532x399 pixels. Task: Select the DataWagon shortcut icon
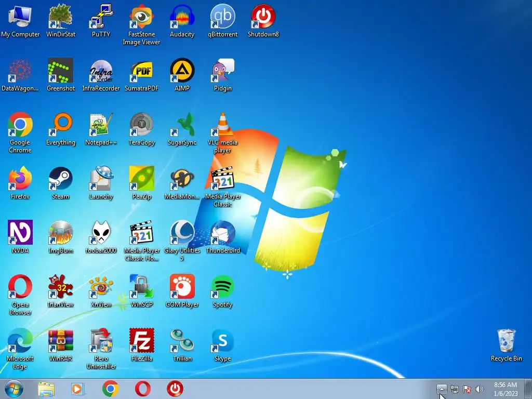(20, 75)
